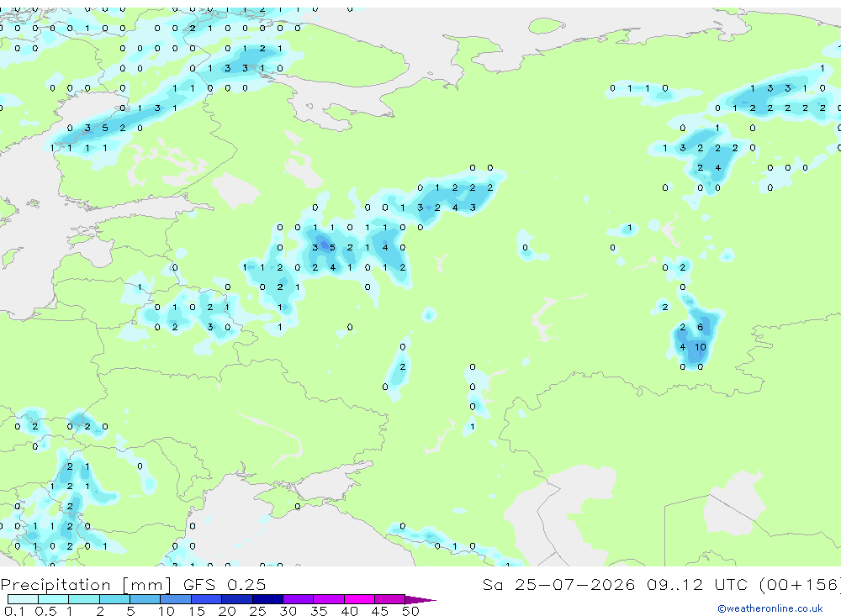Click the '6' precipitation value on the map
Viewport: 841px width, 616px height.
(700, 327)
